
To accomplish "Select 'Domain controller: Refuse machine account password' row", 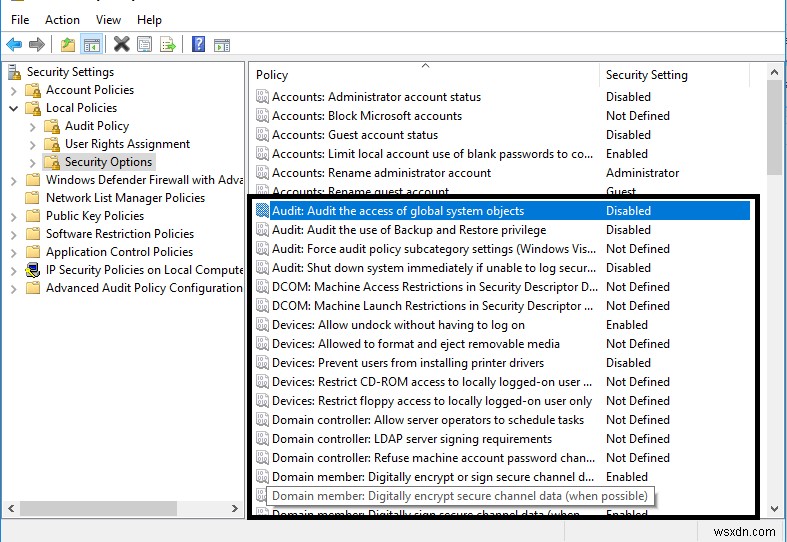I will 502,458.
